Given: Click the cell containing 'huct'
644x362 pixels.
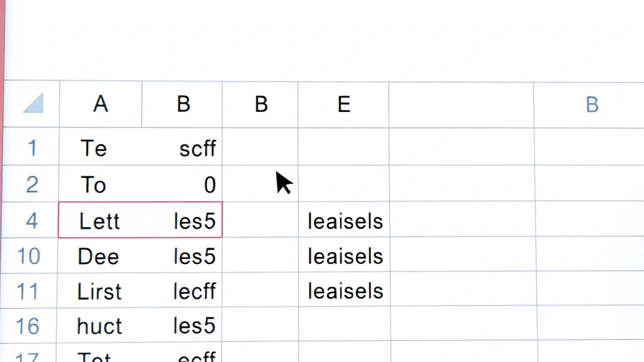Looking at the screenshot, I should click(98, 326).
